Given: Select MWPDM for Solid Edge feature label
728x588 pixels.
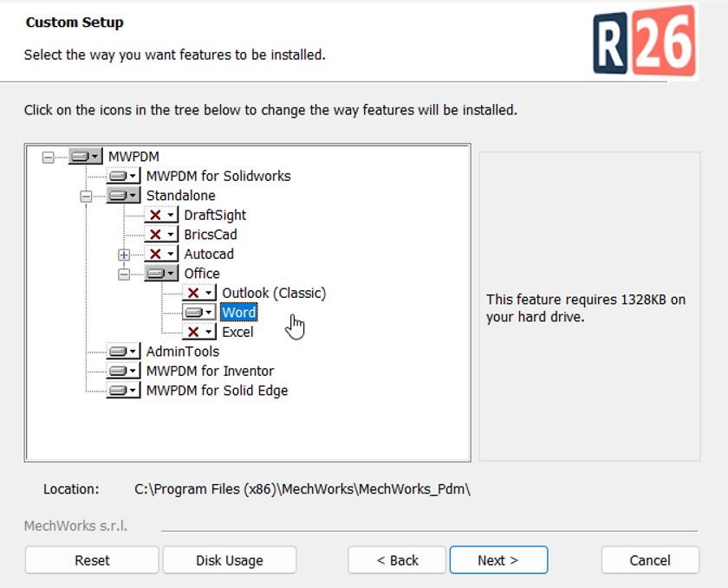Looking at the screenshot, I should pyautogui.click(x=217, y=391).
